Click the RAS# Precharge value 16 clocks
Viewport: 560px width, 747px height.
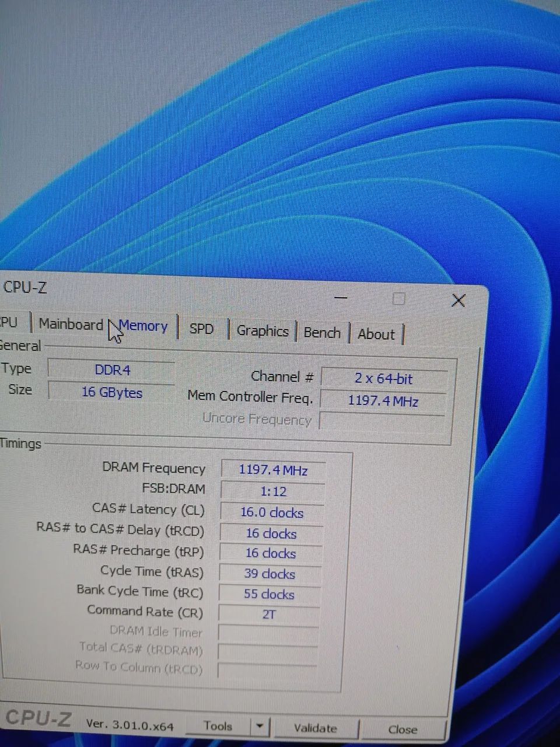tap(270, 553)
